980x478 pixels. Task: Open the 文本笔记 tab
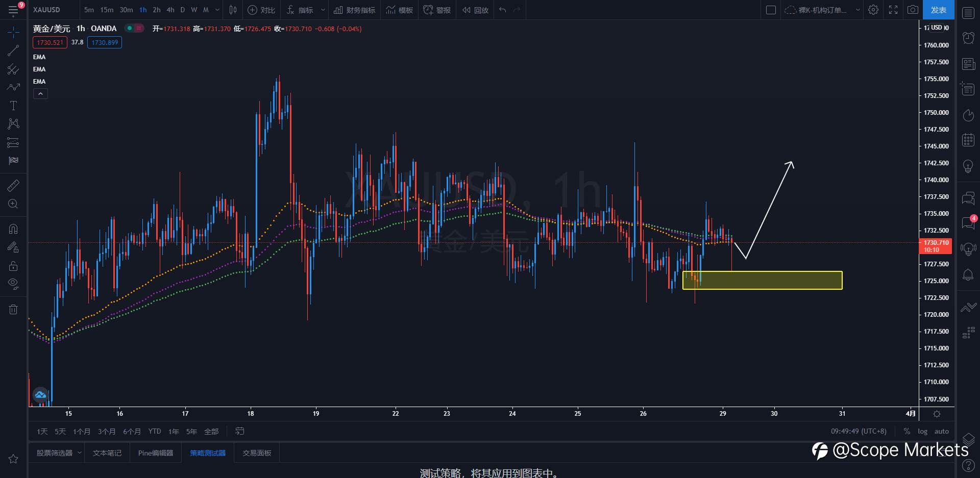click(x=107, y=453)
